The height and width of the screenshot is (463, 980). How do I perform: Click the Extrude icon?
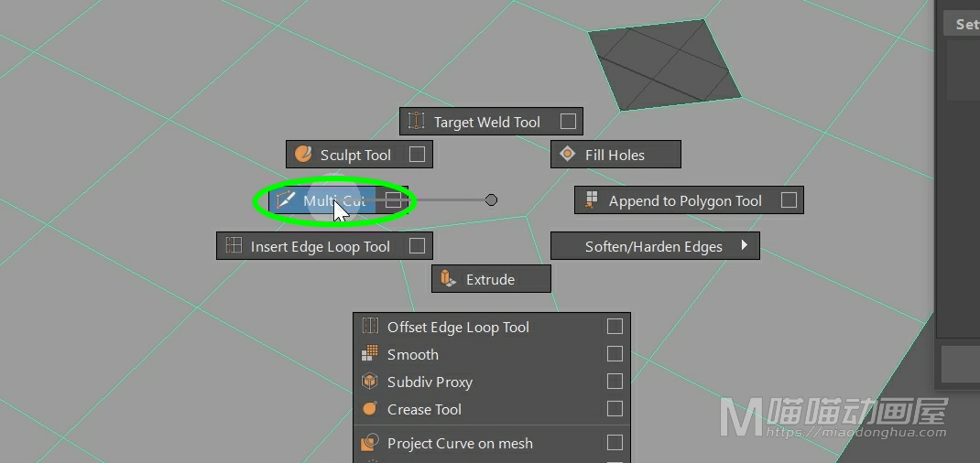[449, 279]
